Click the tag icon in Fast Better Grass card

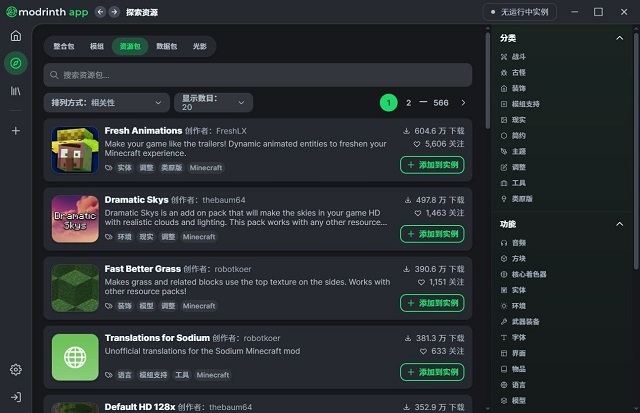(x=108, y=306)
